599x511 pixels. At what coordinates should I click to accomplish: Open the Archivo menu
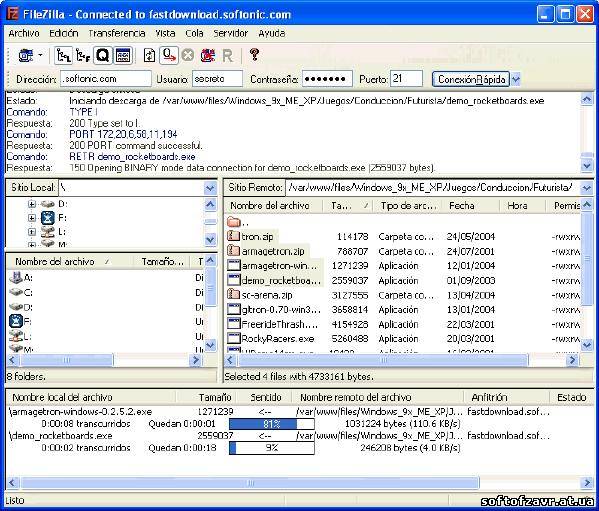(x=24, y=34)
